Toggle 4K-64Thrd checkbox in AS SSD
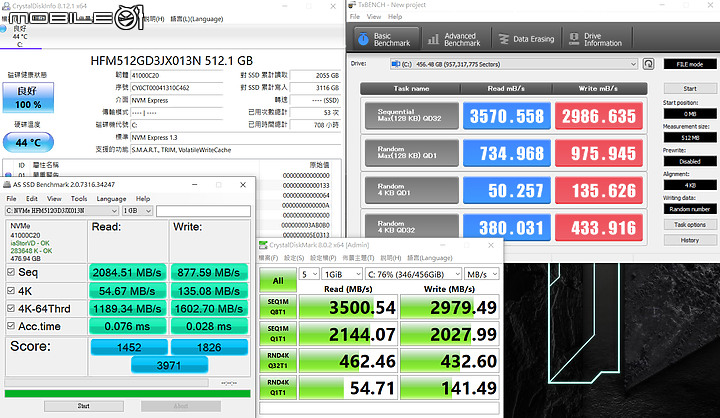Viewport: 720px width, 418px height. 11,308
